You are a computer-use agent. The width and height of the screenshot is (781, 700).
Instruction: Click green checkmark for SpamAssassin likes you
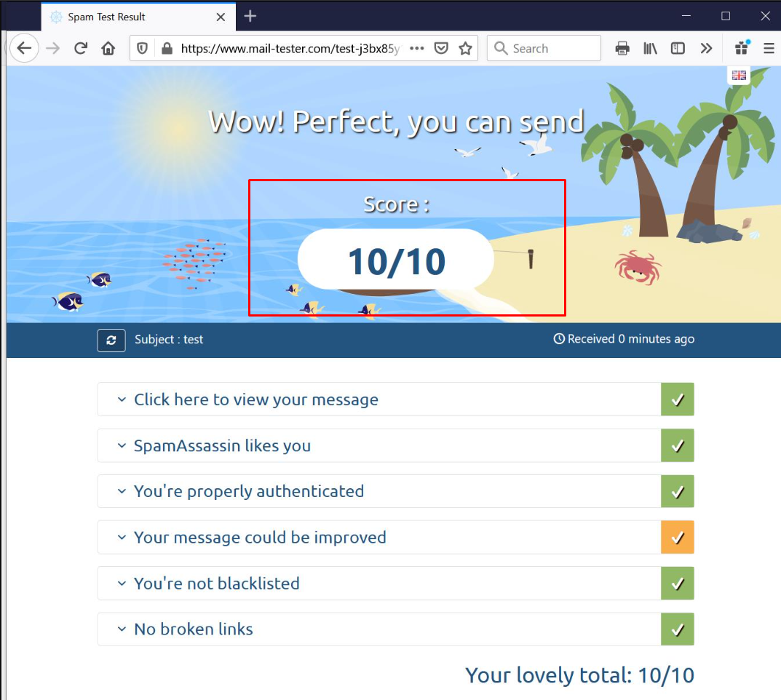[677, 445]
